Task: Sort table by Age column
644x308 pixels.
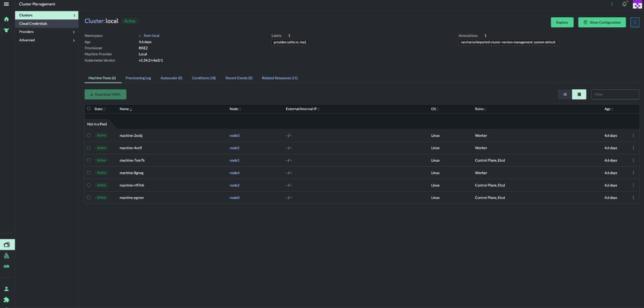Action: click(x=609, y=109)
